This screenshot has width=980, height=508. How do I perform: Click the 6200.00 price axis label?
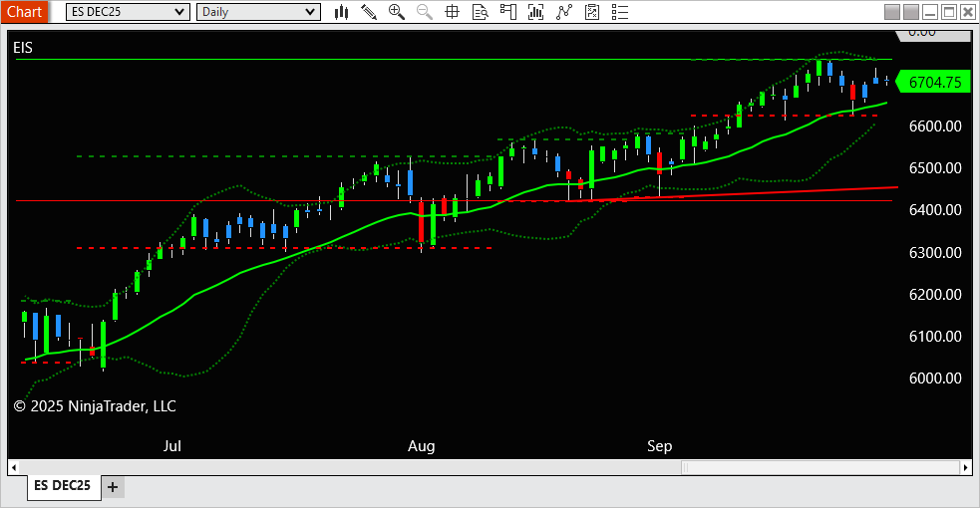click(935, 295)
